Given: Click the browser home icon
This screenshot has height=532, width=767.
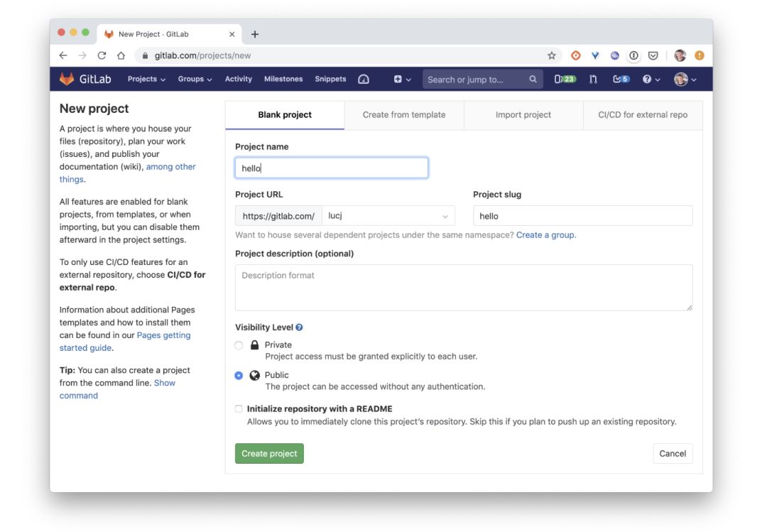Looking at the screenshot, I should pos(121,56).
